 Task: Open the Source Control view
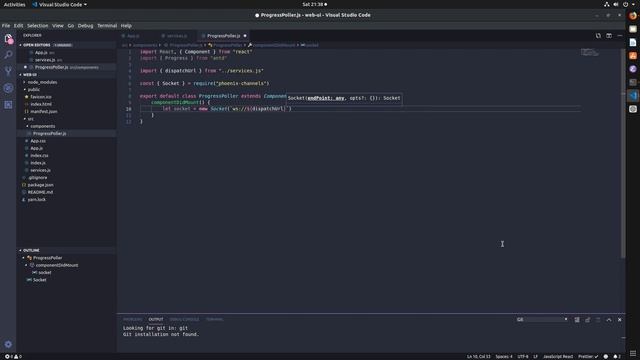coord(8,71)
